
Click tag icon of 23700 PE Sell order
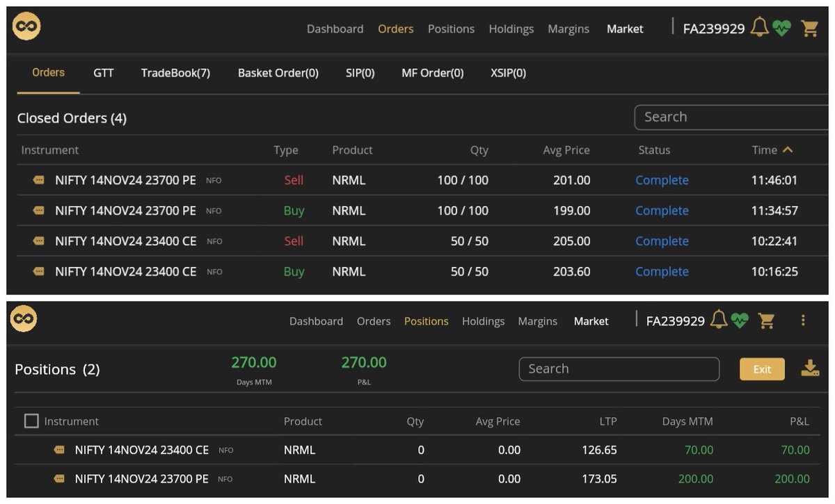[38, 180]
